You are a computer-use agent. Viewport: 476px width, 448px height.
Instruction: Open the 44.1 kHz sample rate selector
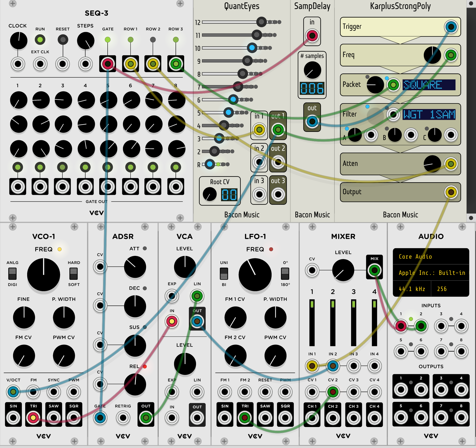(412, 289)
